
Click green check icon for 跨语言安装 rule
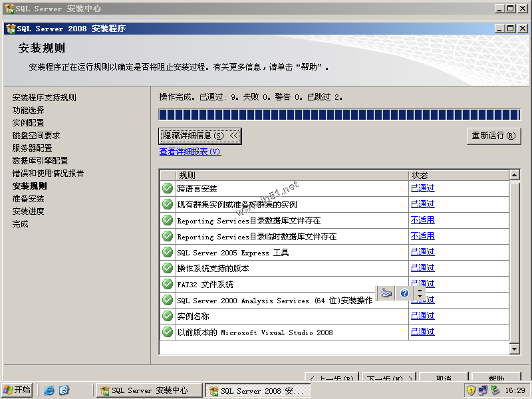click(168, 188)
